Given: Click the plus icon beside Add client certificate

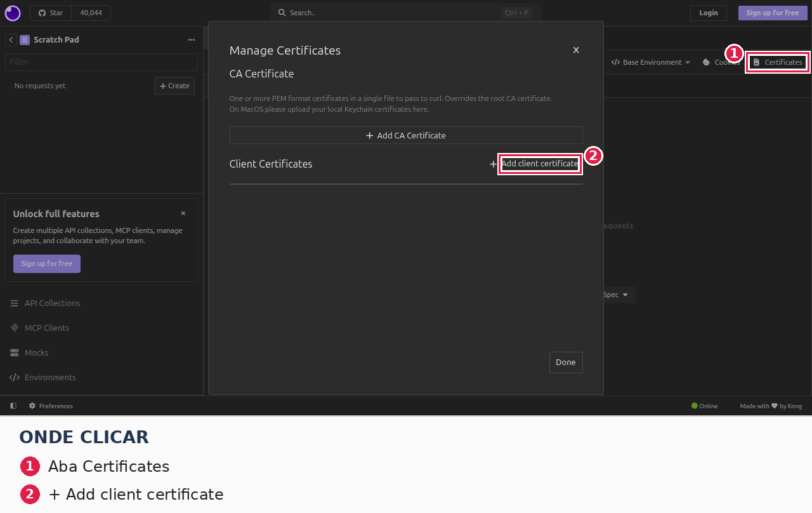Looking at the screenshot, I should pyautogui.click(x=494, y=164).
